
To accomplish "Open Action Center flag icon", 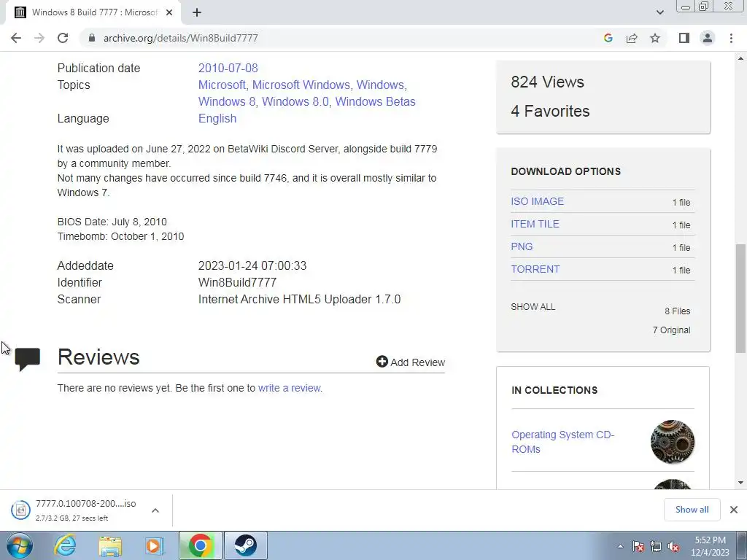I will 638,546.
